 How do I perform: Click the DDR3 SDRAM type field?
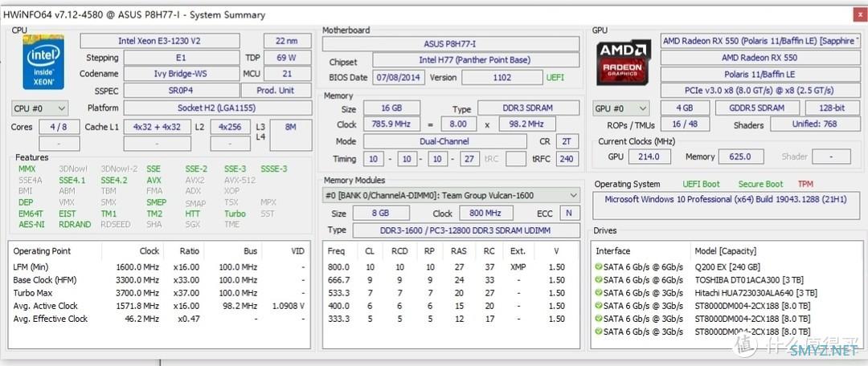click(x=529, y=108)
